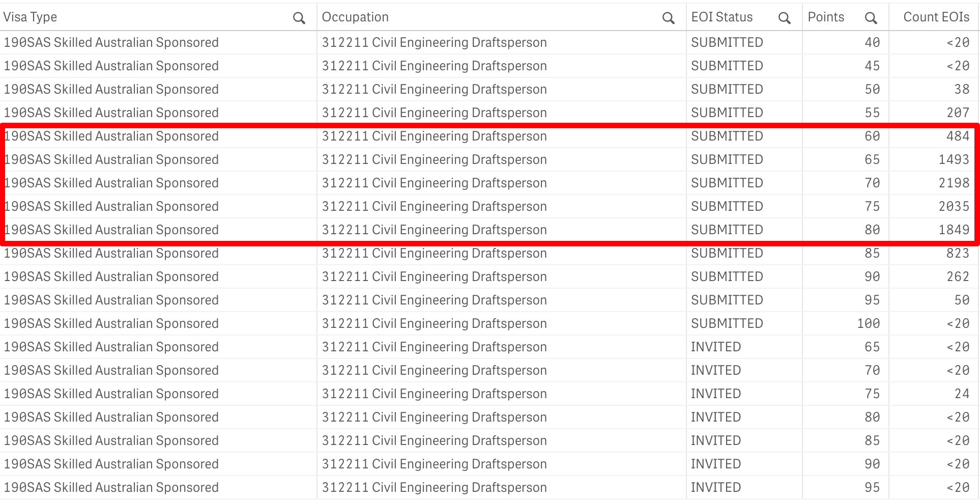Click the Points column search icon
This screenshot has width=980, height=501.
[871, 18]
